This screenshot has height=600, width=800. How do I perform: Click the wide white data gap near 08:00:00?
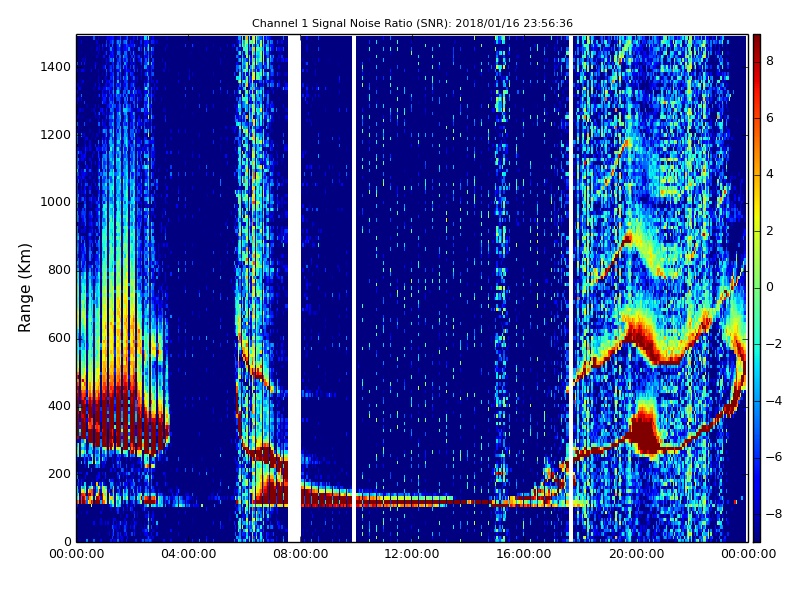(294, 288)
